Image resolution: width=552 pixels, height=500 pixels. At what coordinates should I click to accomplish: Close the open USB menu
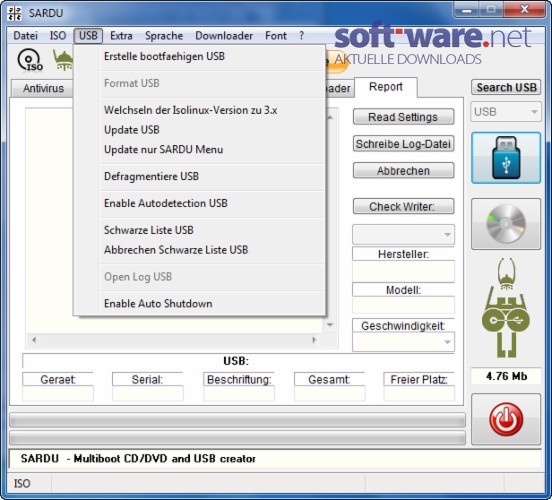[x=88, y=36]
